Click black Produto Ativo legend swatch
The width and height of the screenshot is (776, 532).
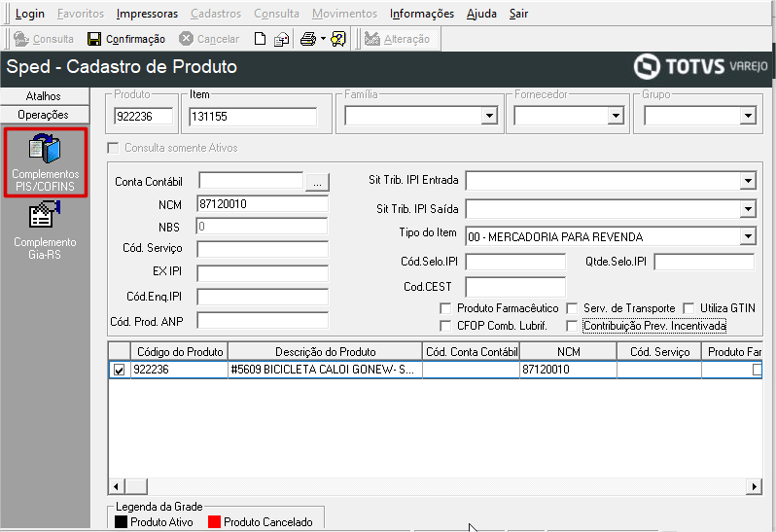coord(121,521)
